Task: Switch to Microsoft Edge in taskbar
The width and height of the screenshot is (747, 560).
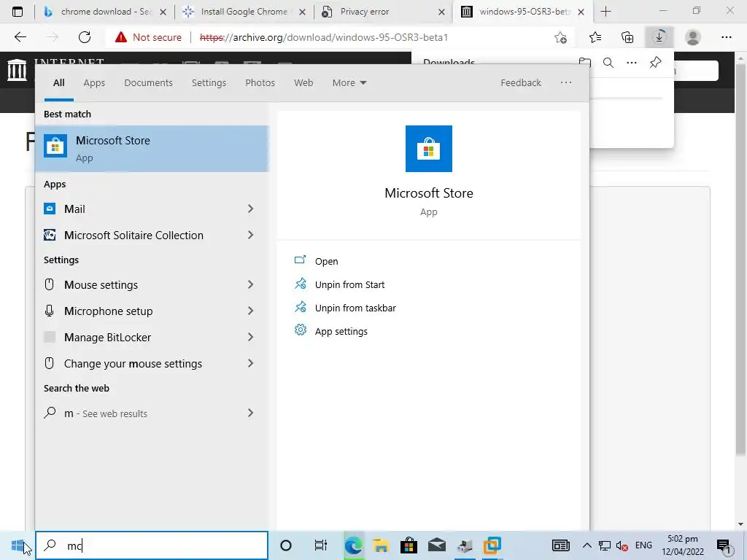Action: [353, 545]
